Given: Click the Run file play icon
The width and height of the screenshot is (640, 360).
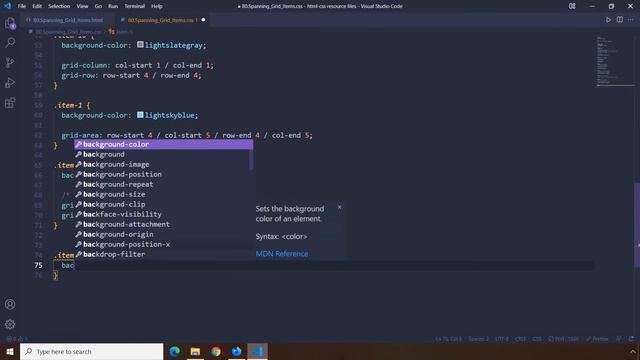Looking at the screenshot, I should 608,20.
